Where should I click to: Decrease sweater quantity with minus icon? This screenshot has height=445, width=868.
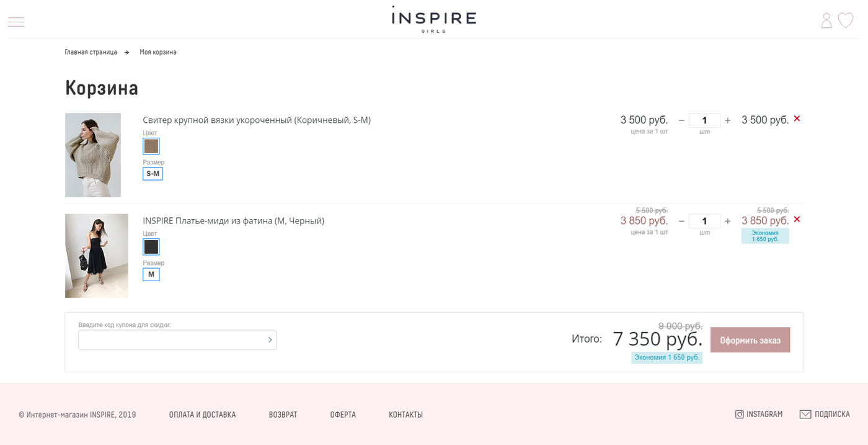pos(681,120)
